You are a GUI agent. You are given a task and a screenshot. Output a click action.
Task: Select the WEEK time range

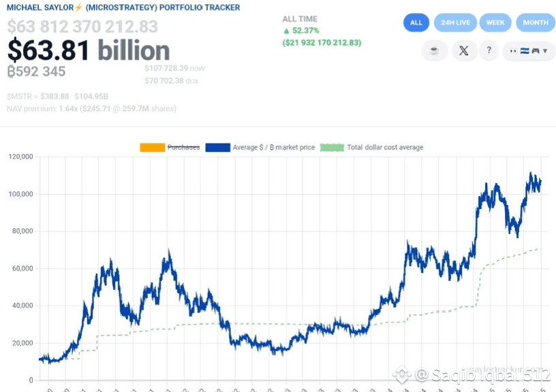tap(495, 22)
